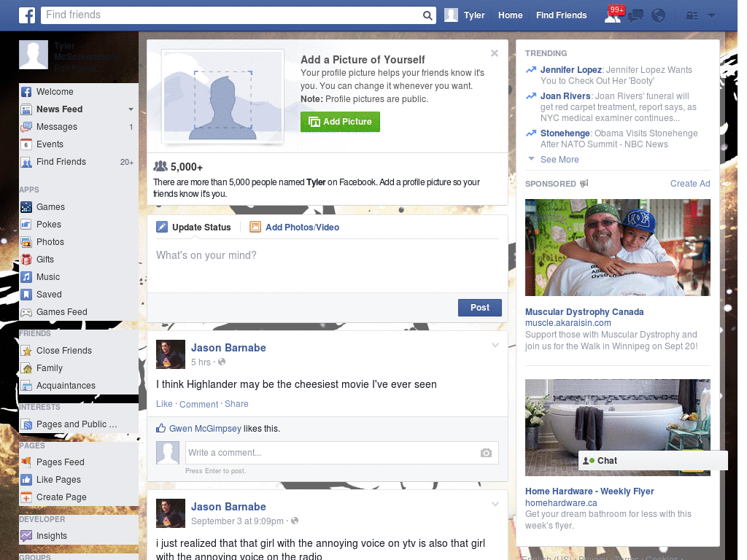
Task: Click the Create Ad link
Action: click(x=690, y=184)
